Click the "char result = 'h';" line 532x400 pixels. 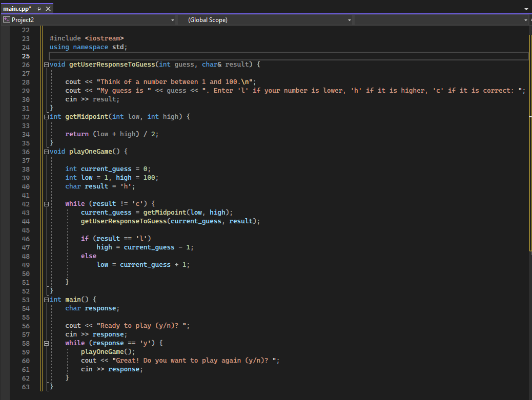(100, 186)
